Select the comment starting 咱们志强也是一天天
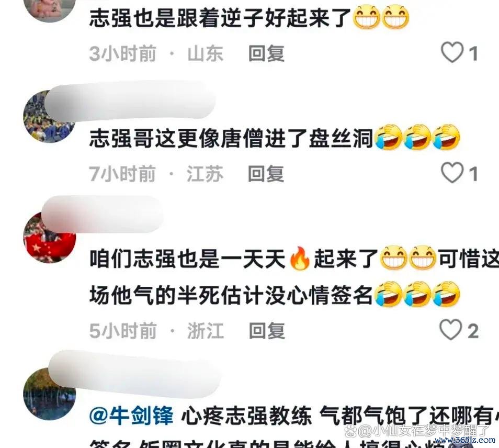 coord(294,276)
